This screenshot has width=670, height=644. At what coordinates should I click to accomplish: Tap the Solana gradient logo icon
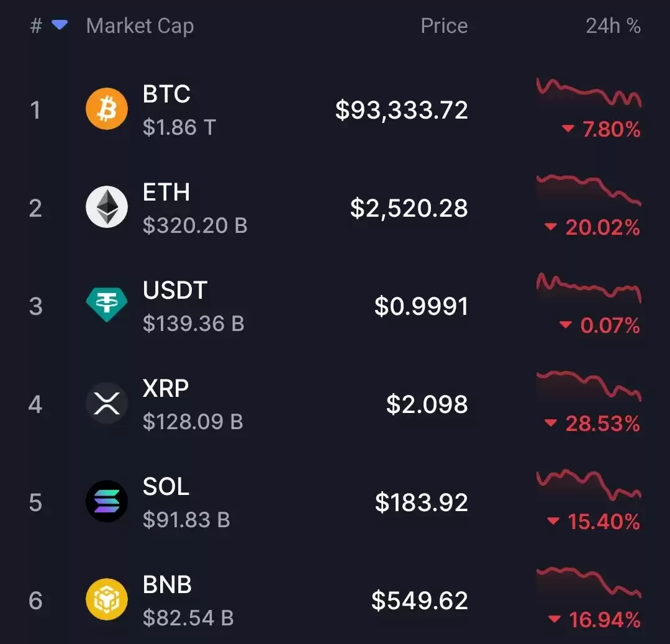pyautogui.click(x=107, y=501)
